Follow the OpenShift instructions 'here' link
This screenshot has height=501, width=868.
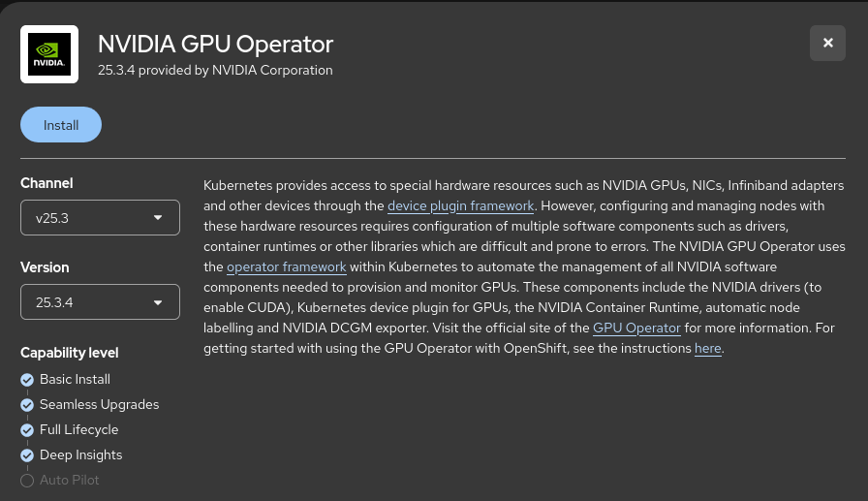(x=707, y=348)
